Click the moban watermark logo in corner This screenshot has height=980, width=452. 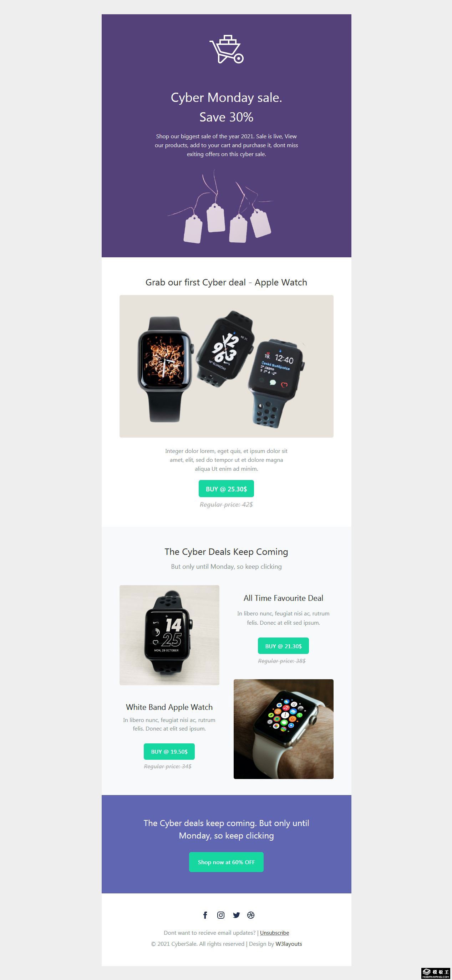click(436, 973)
